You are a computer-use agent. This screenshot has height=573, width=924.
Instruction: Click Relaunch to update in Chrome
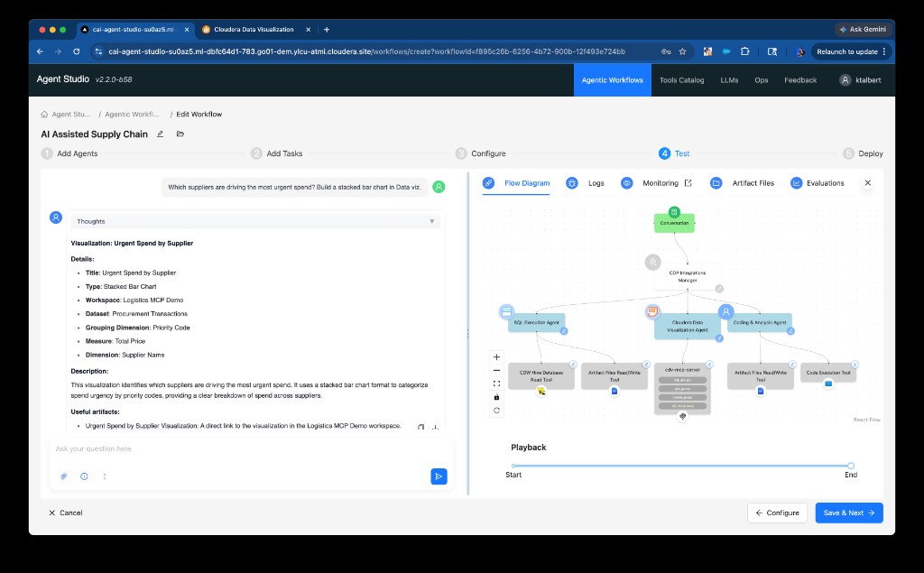pos(852,51)
